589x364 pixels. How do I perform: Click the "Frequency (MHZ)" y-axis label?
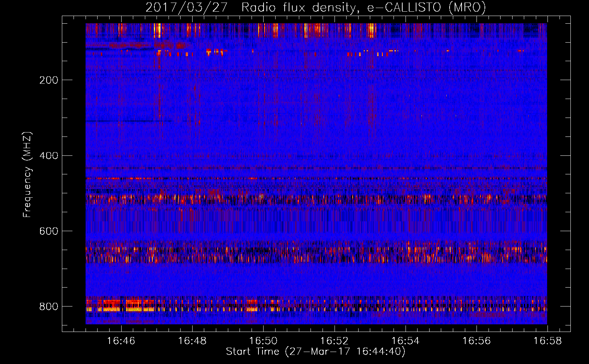(x=27, y=174)
